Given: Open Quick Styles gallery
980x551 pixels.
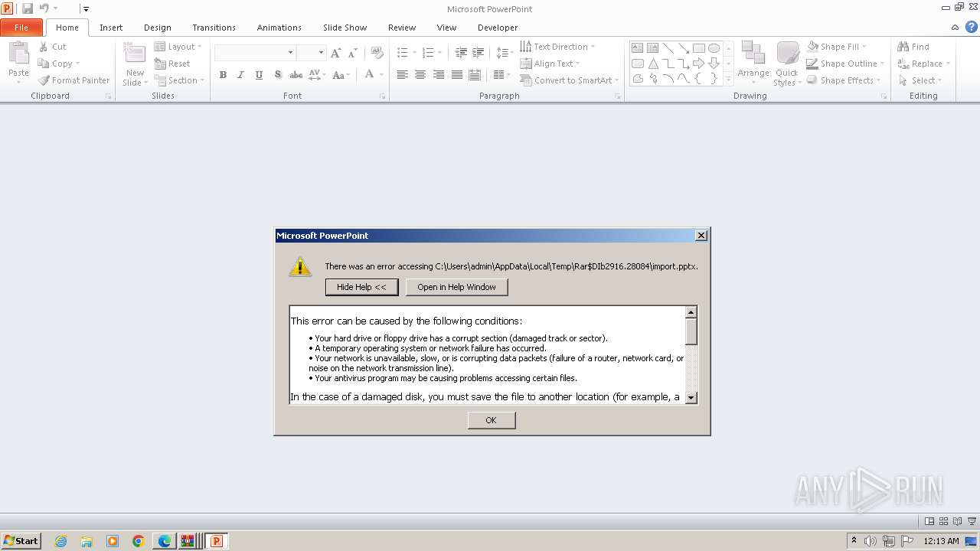Looking at the screenshot, I should 787,64.
